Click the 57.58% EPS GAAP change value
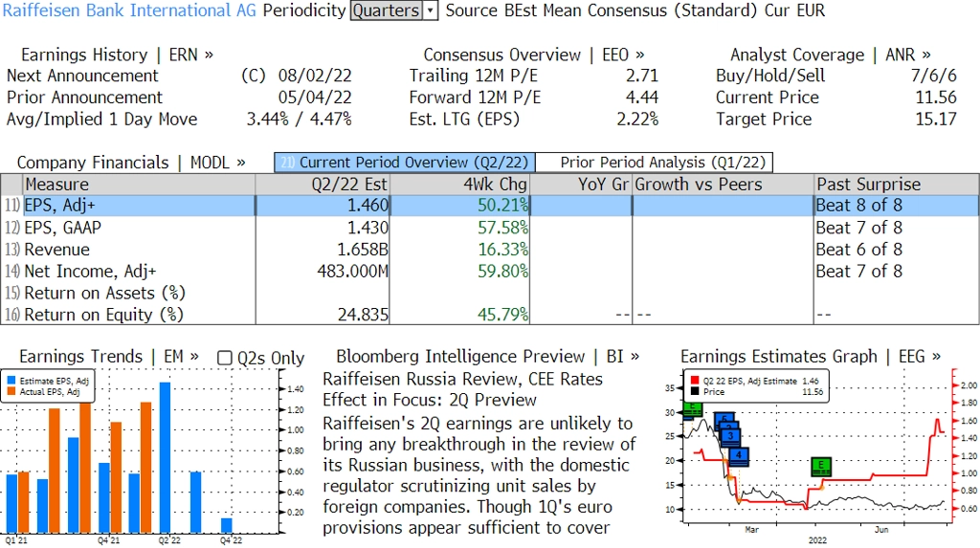This screenshot has width=980, height=548. pos(502,228)
